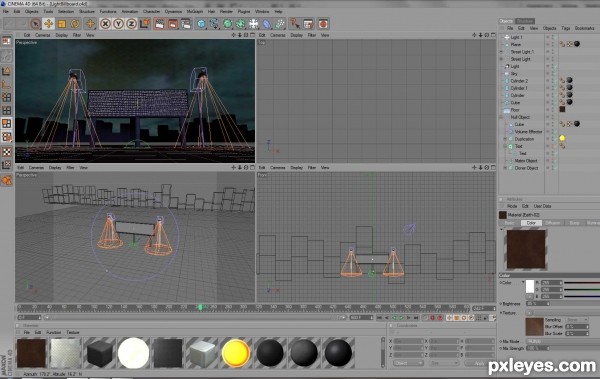Open the particle objects toolbar icon
The width and height of the screenshot is (600, 379).
tap(280, 24)
